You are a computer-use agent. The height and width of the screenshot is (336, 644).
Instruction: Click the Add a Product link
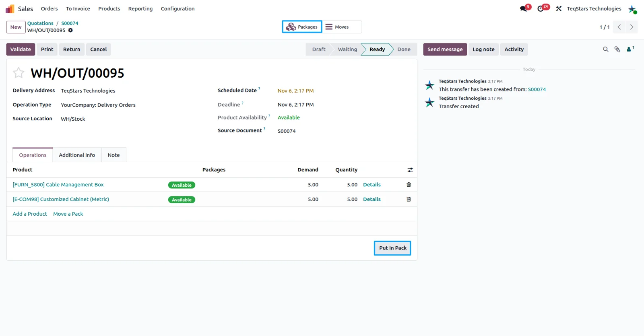pyautogui.click(x=30, y=214)
